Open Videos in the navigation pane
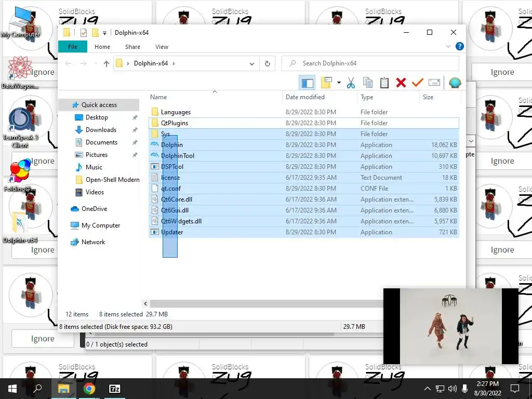The height and width of the screenshot is (399, 532). (x=95, y=192)
